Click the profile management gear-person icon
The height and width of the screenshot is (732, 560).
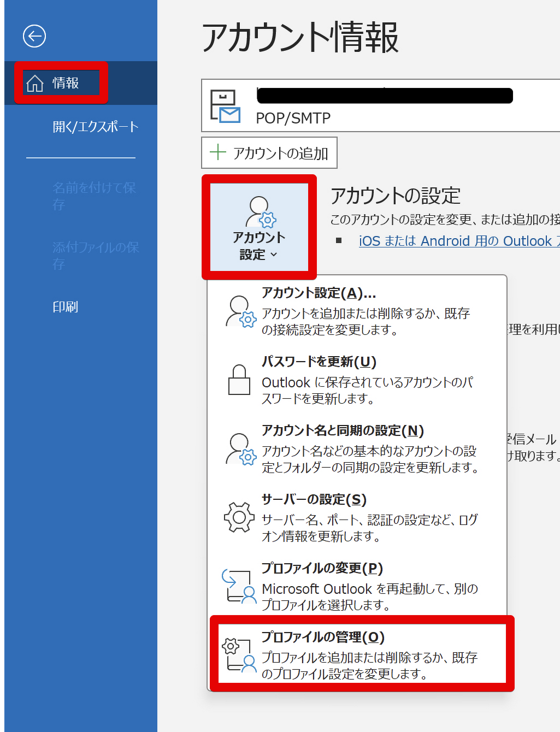[238, 654]
